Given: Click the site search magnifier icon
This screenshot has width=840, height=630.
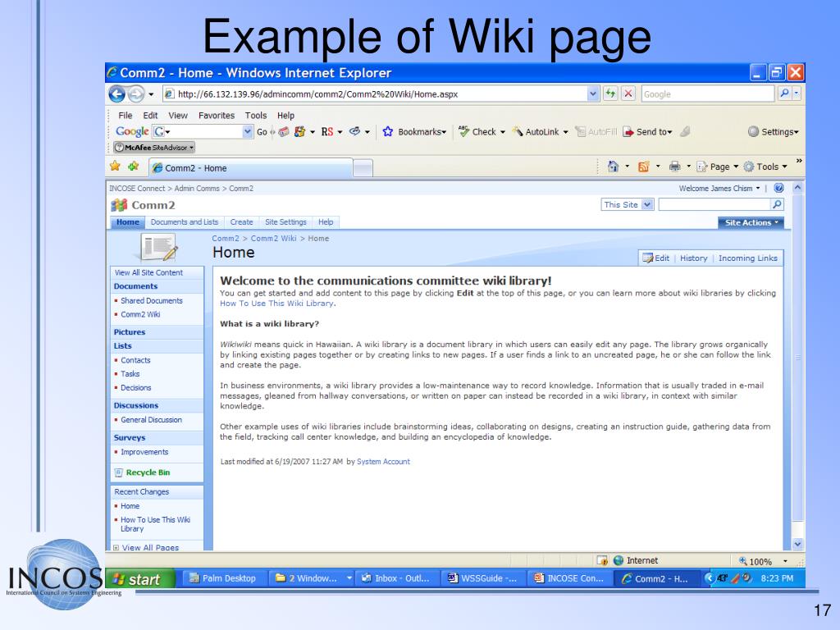Looking at the screenshot, I should tap(777, 204).
